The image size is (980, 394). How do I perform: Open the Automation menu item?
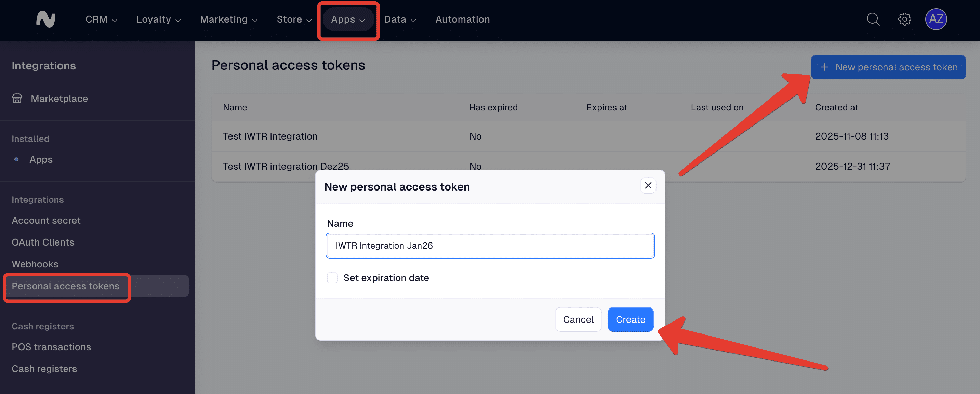click(x=462, y=19)
